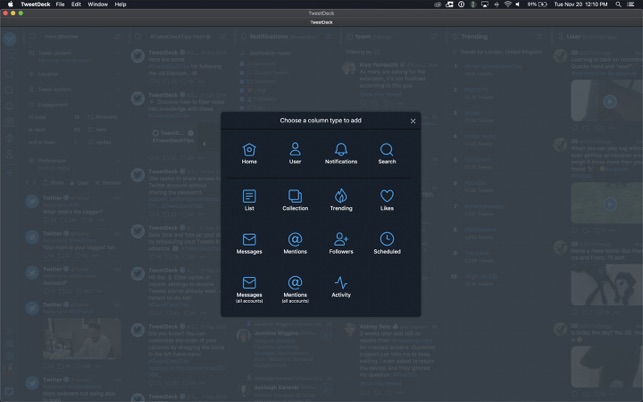The width and height of the screenshot is (643, 402).
Task: Add a Search column
Action: point(387,153)
